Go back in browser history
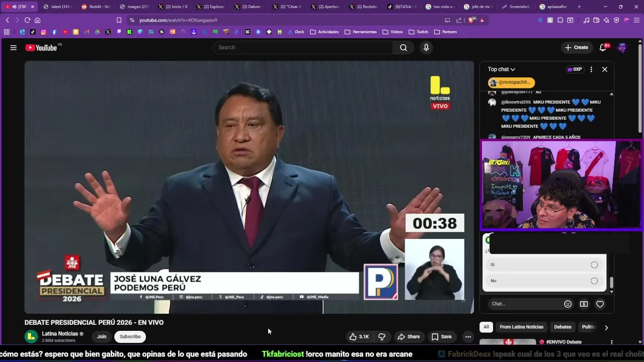The height and width of the screenshot is (362, 644). point(7,20)
